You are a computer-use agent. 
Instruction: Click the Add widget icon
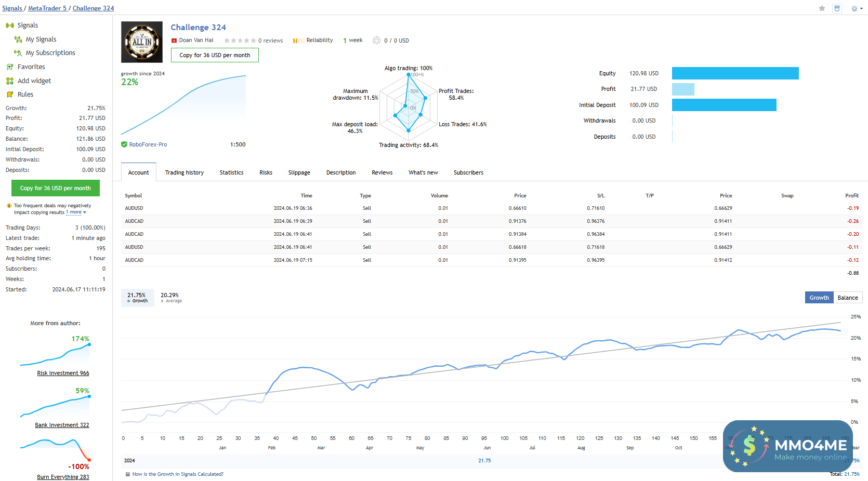point(10,81)
